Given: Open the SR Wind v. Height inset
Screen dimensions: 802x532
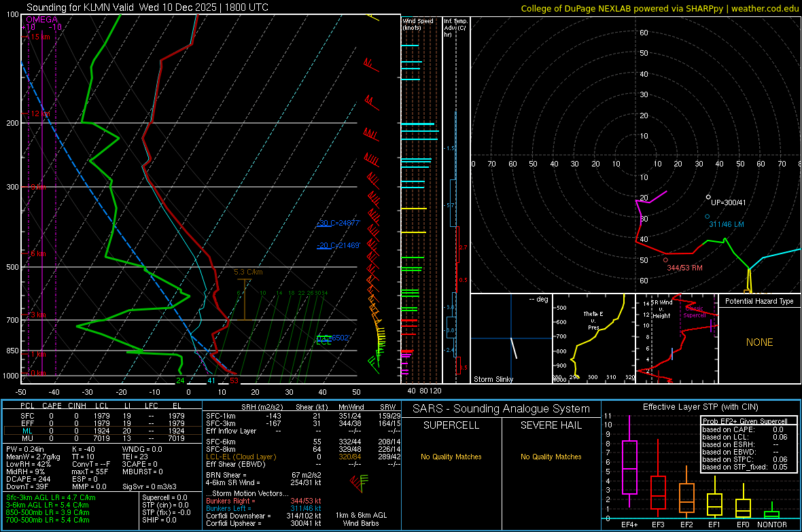Looking at the screenshot, I should pos(677,338).
